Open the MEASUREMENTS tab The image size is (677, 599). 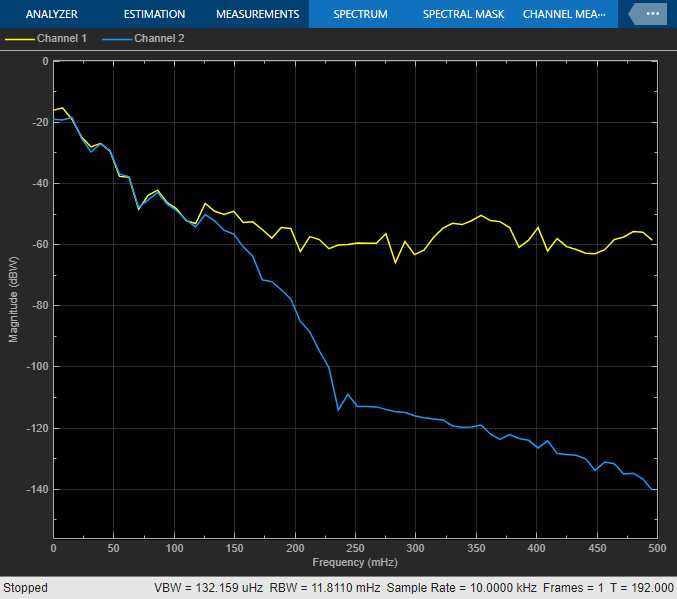coord(257,14)
